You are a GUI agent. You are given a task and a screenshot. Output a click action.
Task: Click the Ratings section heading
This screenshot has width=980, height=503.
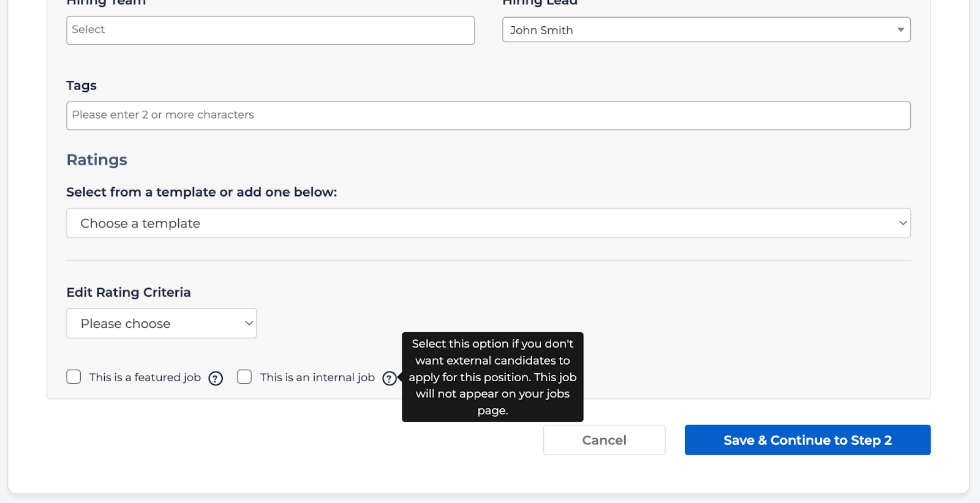[97, 160]
